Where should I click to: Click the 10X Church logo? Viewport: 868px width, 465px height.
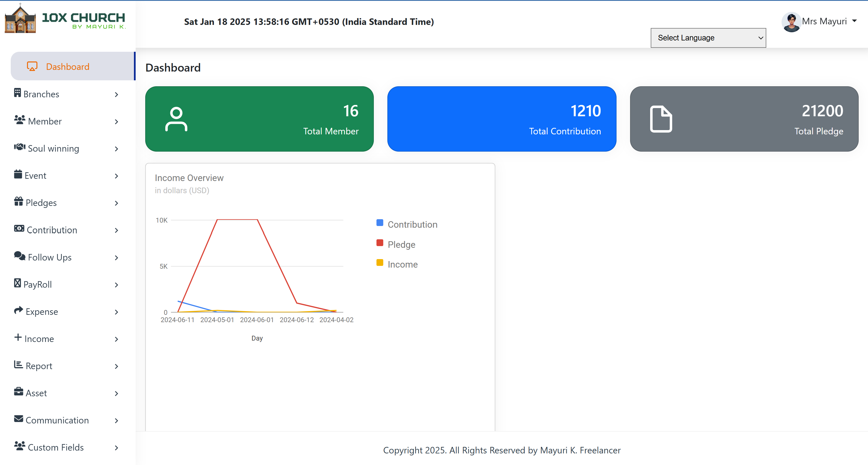[65, 19]
